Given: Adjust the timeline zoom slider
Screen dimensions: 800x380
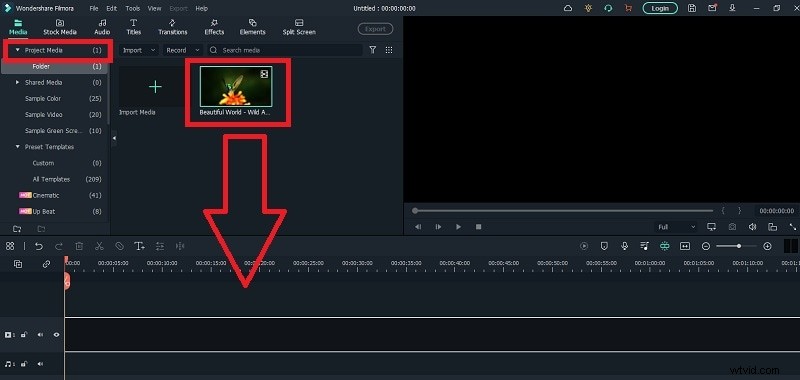Looking at the screenshot, I should point(736,246).
